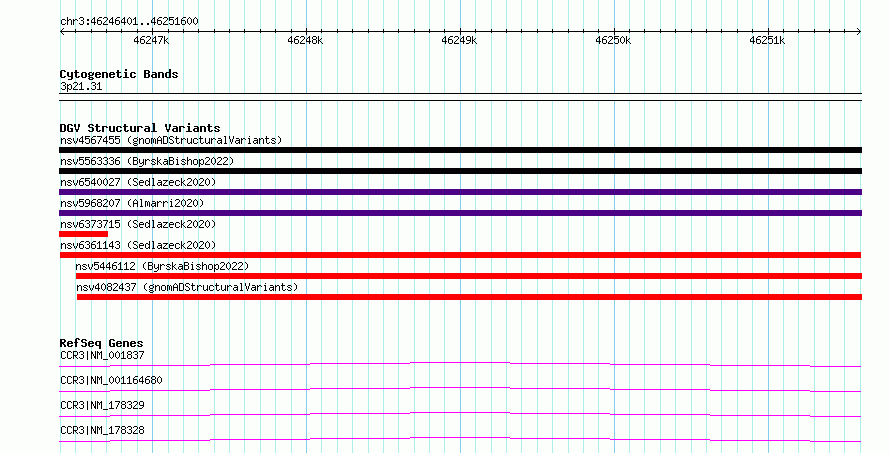Screen dimensions: 890x453
Task: Click the nsv5968207 (Almarri2020) label
Action: [x=132, y=203]
